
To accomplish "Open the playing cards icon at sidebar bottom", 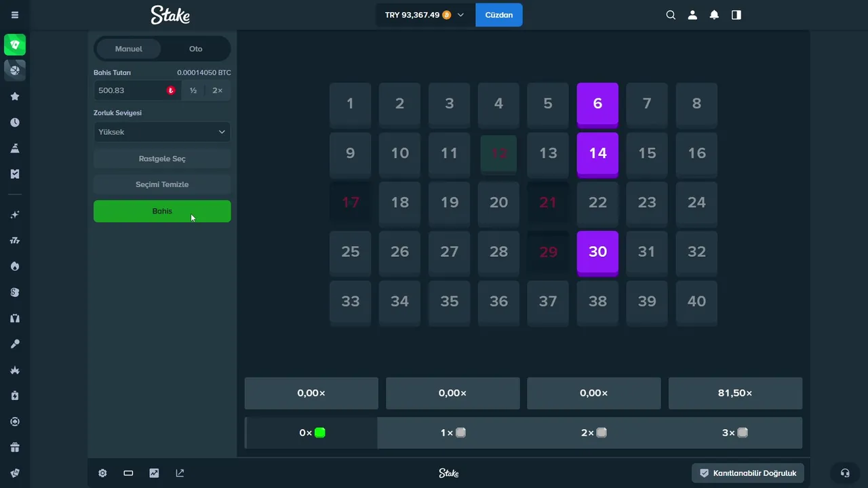I will 15,473.
